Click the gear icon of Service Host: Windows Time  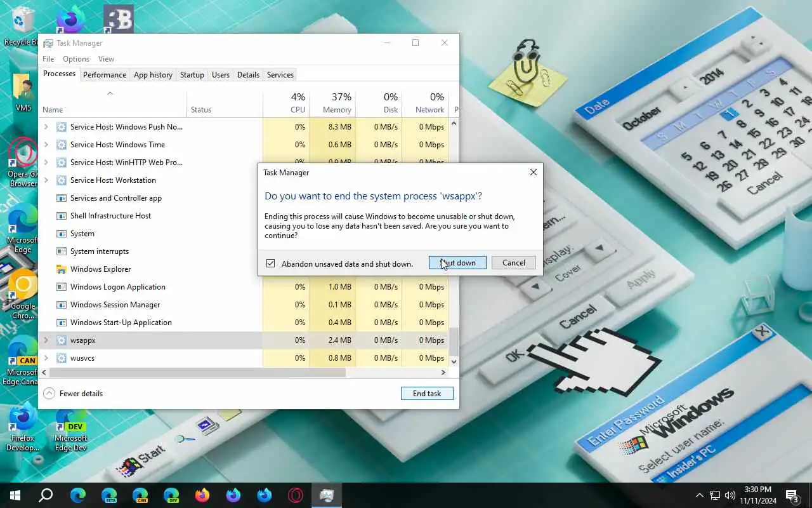[x=62, y=145]
